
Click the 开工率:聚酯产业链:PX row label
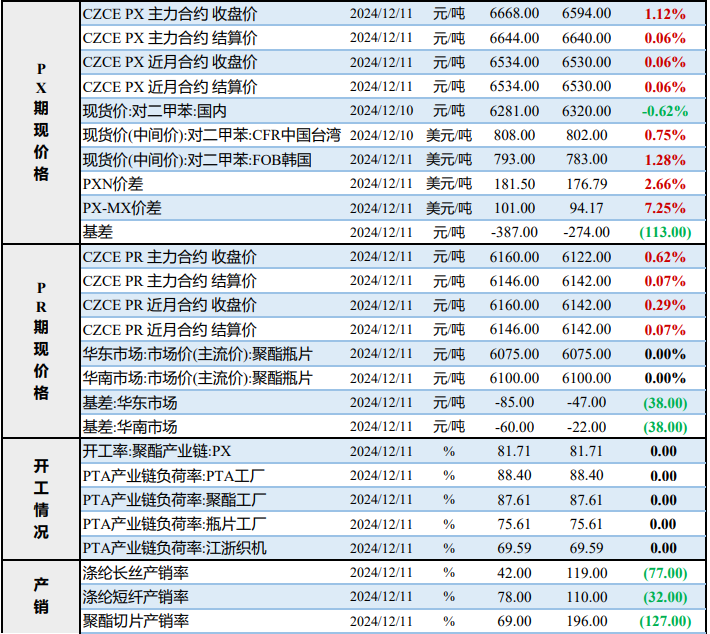156,451
